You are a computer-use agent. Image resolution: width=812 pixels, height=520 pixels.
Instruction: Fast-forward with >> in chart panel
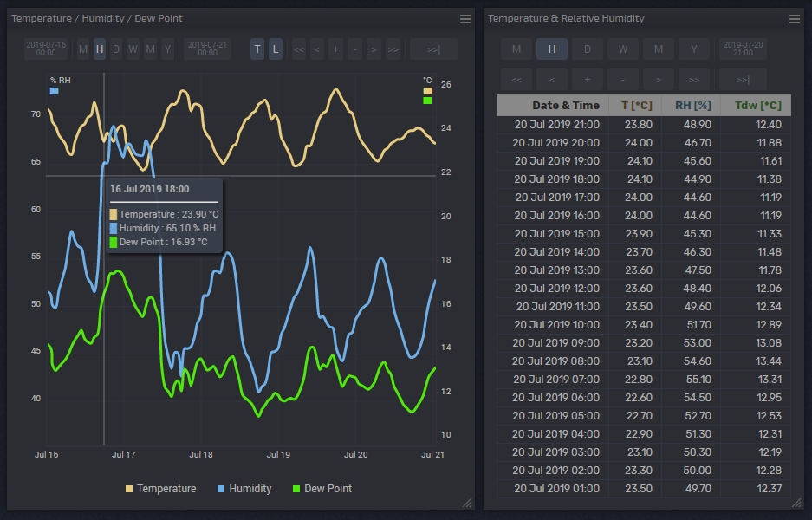click(393, 49)
